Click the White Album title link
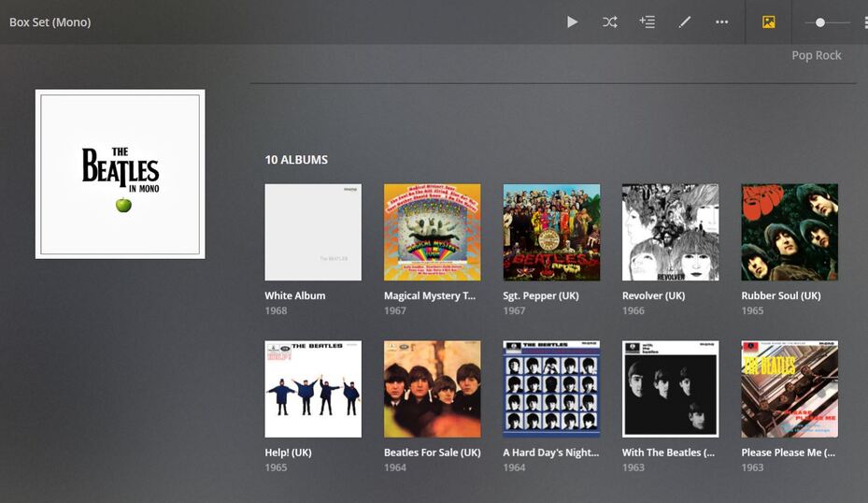Viewport: 868px width, 503px height. coord(295,295)
